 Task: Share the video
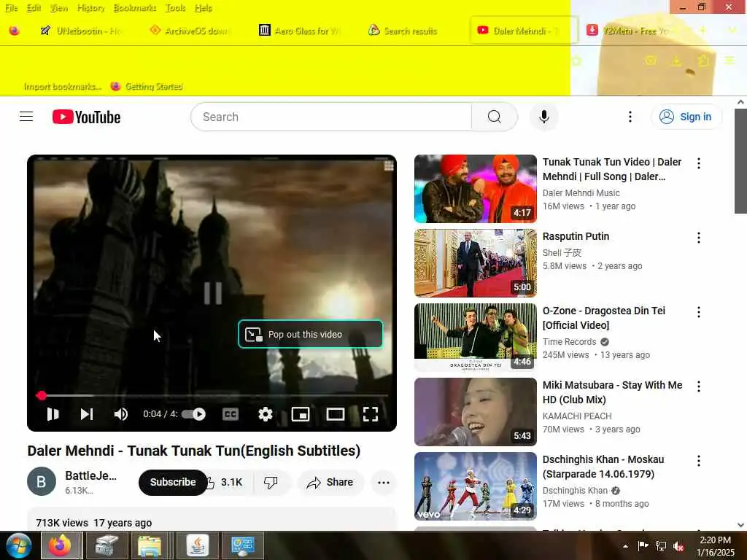[x=330, y=483]
